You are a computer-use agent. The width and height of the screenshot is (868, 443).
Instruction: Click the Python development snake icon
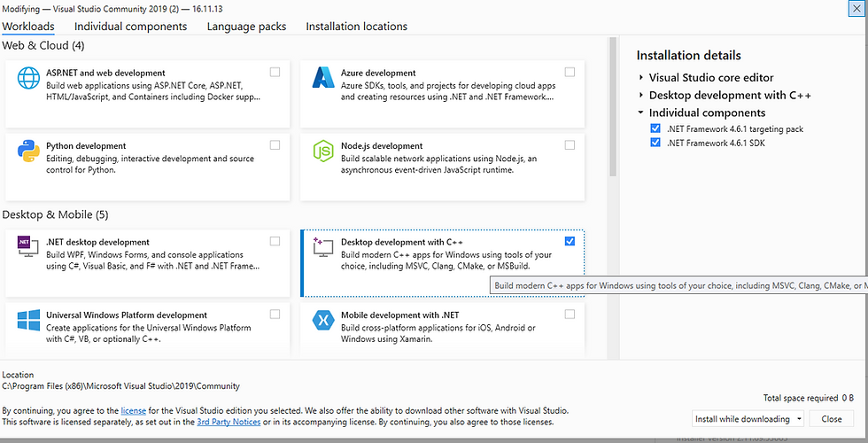[29, 152]
